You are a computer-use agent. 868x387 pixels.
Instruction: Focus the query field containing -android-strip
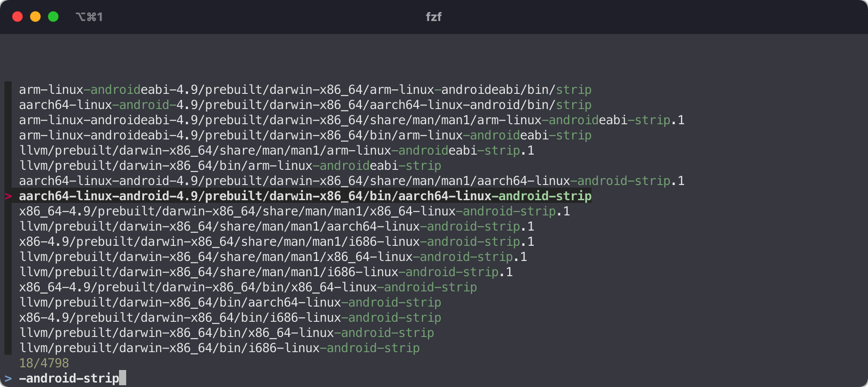point(69,379)
